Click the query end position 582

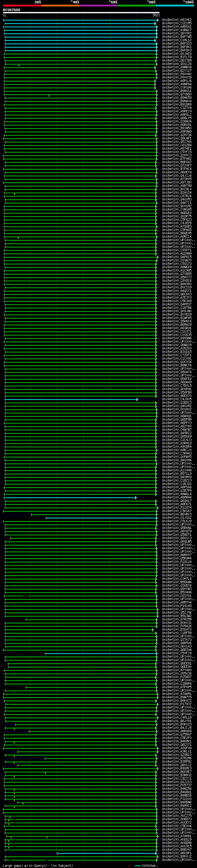[155, 15]
